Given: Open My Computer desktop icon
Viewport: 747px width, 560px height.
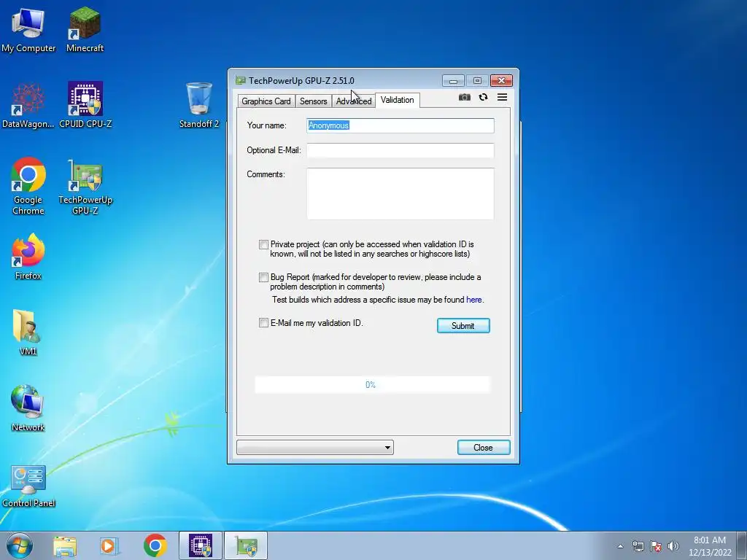Looking at the screenshot, I should point(28,31).
